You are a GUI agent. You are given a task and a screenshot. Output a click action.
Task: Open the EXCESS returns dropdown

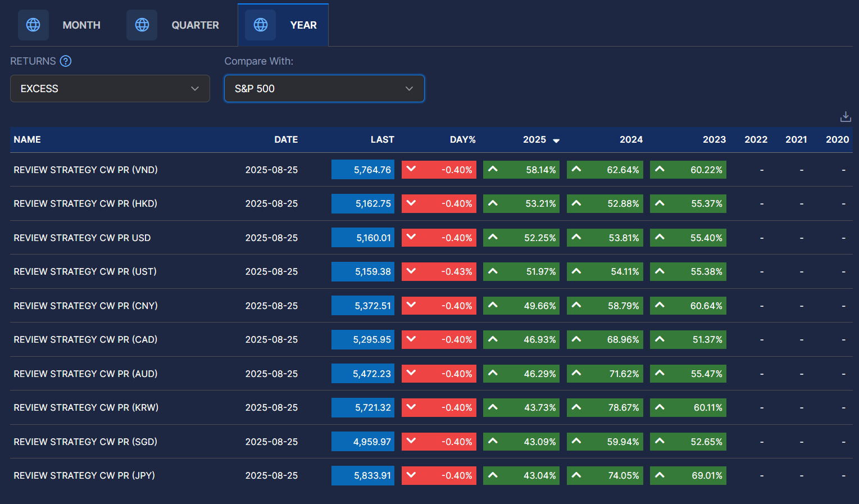pos(110,89)
